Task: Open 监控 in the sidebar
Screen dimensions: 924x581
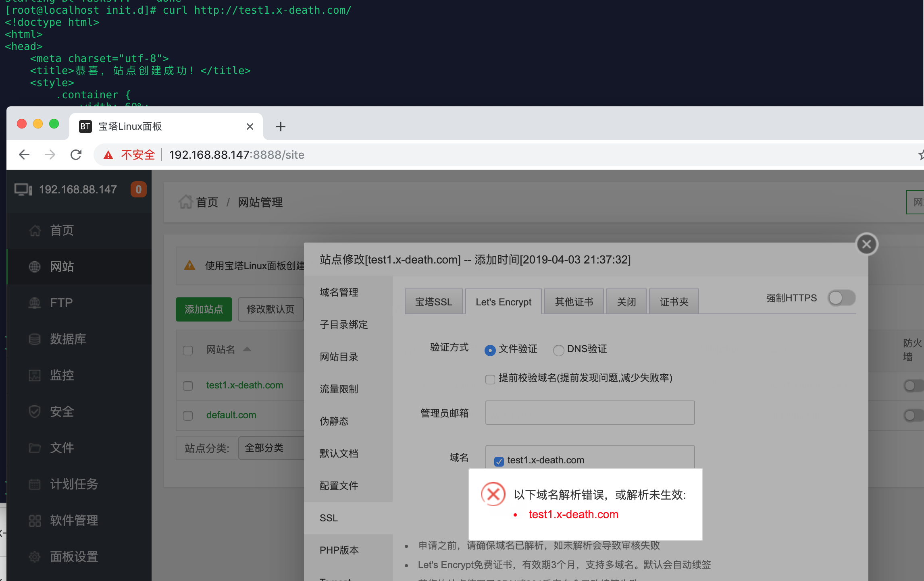Action: [79, 376]
